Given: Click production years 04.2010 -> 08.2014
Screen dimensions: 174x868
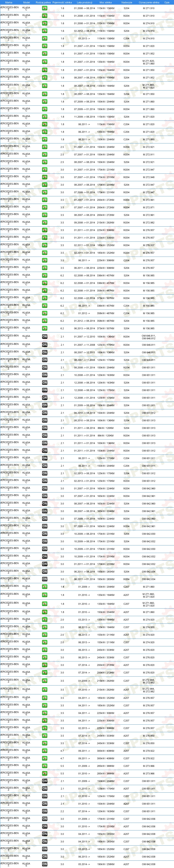Looking at the screenshot, I should click(x=84, y=413).
